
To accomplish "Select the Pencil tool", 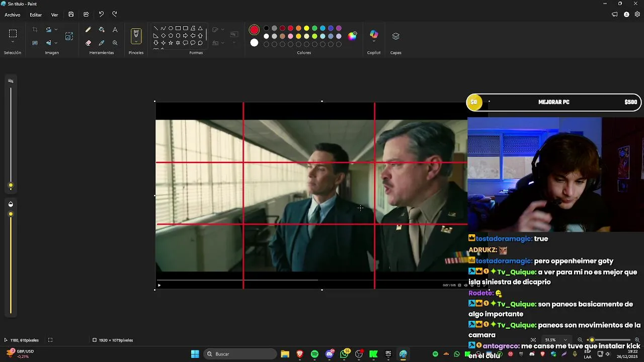I will [x=88, y=30].
